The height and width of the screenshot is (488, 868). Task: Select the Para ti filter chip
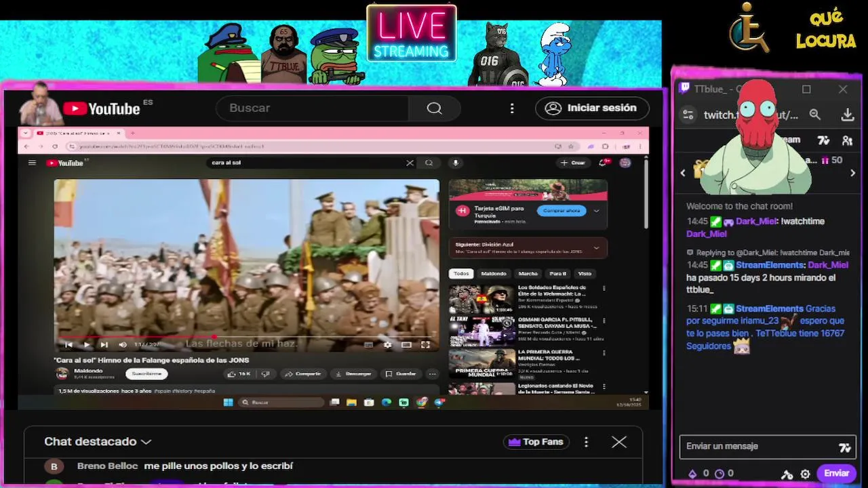(558, 274)
